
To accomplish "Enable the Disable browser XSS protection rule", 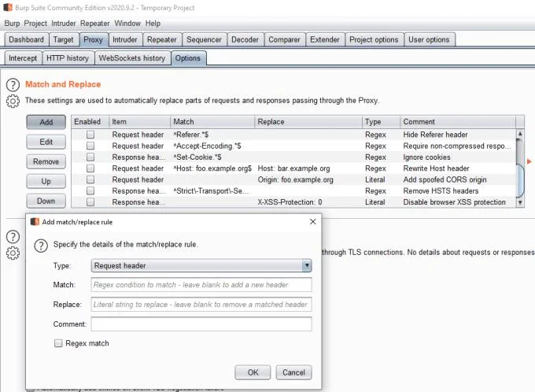I will tap(90, 202).
